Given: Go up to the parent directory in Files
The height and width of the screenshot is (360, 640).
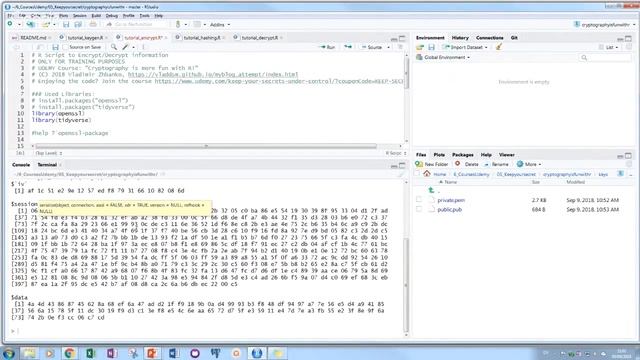Looking at the screenshot, I should 432,191.
